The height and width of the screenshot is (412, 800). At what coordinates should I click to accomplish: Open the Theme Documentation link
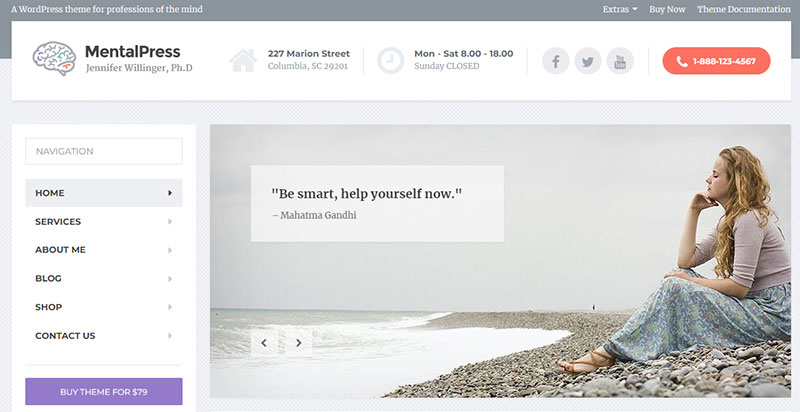point(744,9)
